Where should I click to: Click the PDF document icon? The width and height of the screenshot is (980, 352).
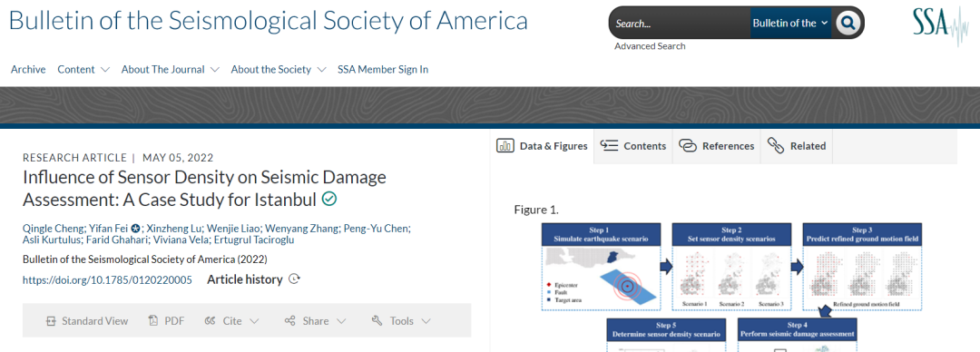coord(153,321)
